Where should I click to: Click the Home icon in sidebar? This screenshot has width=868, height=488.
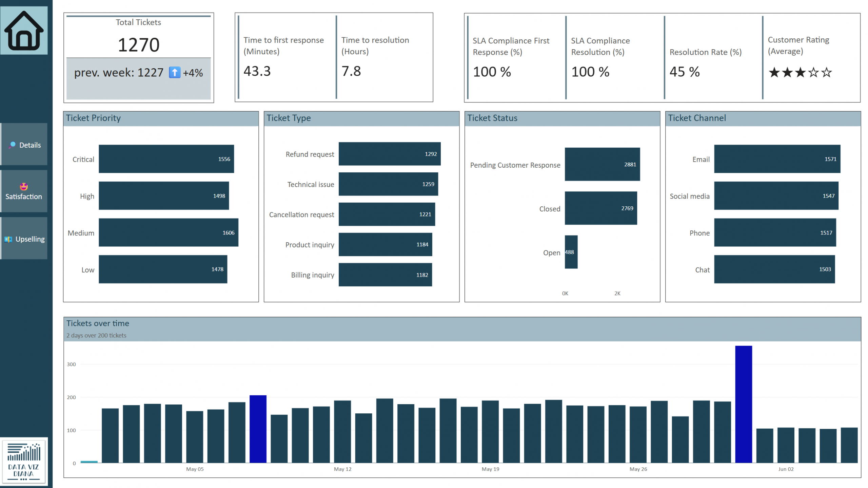24,31
